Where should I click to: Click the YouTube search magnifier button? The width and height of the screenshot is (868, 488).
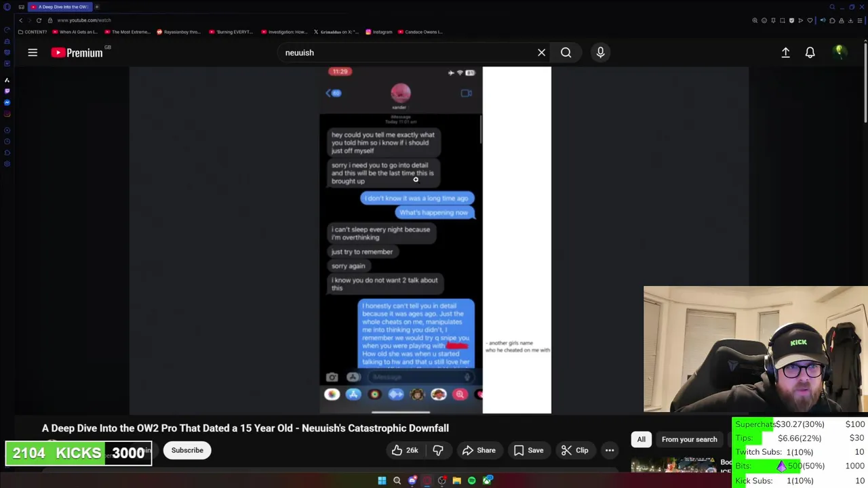click(566, 52)
